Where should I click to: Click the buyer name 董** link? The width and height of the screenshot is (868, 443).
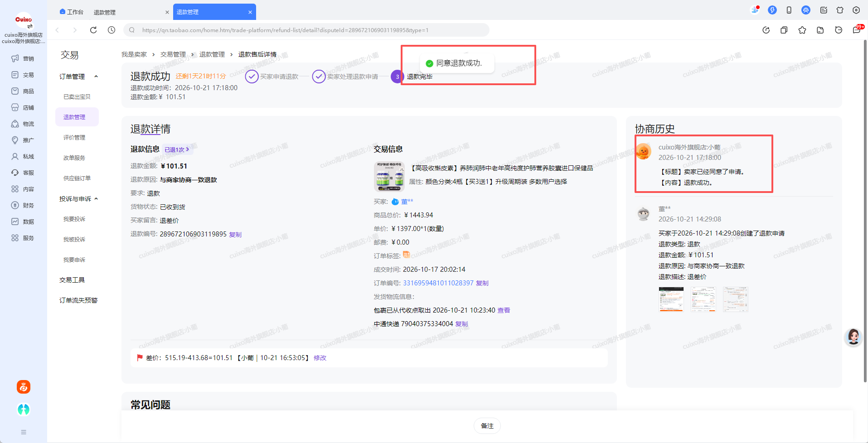[x=407, y=202]
